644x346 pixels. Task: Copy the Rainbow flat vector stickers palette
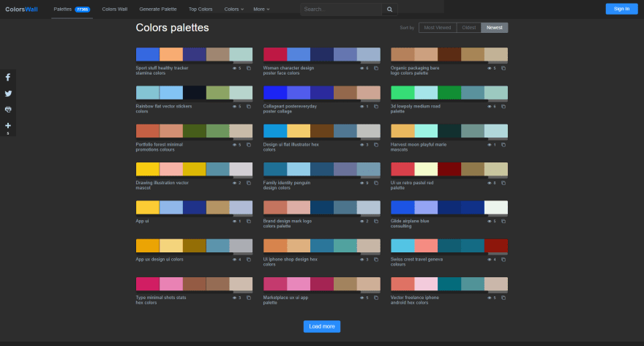click(x=249, y=106)
